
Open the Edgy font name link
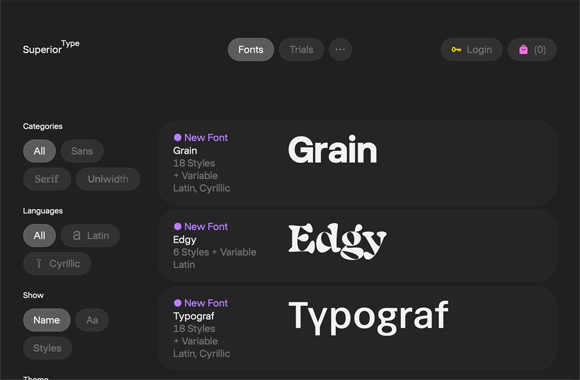pos(185,240)
